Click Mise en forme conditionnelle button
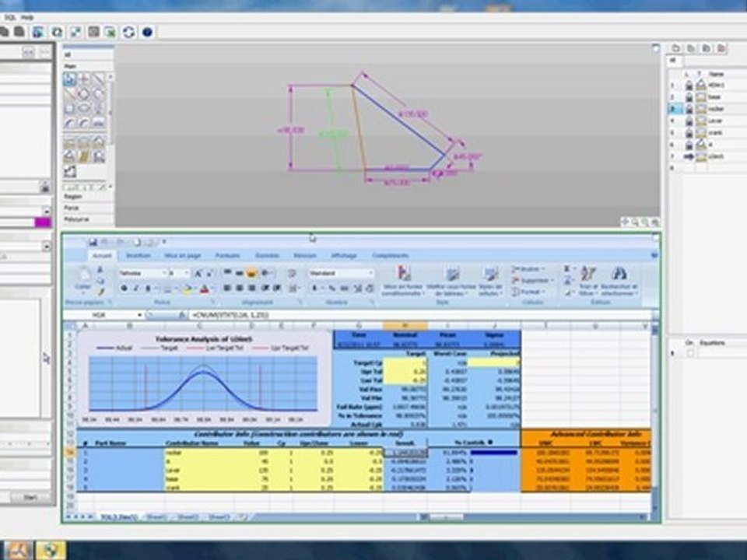The height and width of the screenshot is (560, 747). click(x=404, y=281)
